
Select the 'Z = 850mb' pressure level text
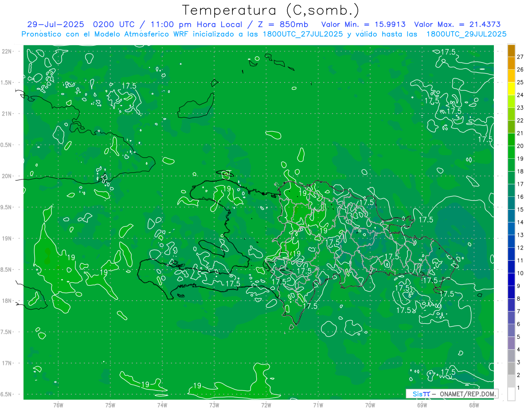click(282, 24)
